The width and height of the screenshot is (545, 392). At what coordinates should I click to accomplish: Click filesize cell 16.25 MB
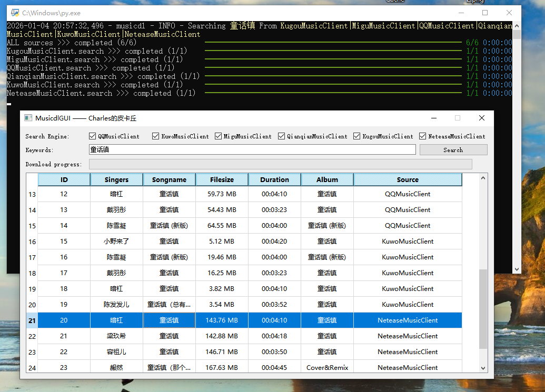pyautogui.click(x=222, y=273)
